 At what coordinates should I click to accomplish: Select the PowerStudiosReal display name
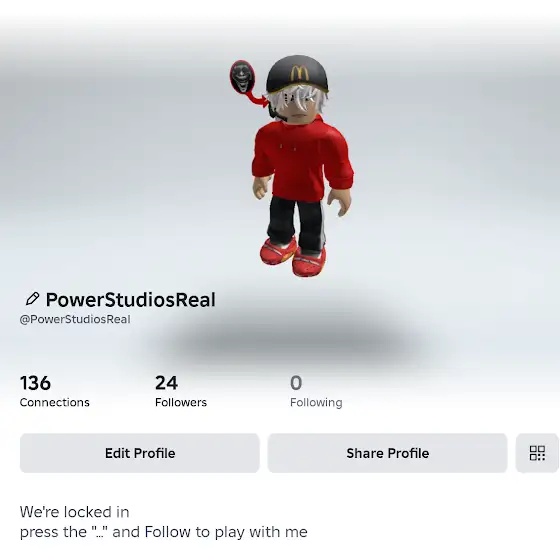pyautogui.click(x=131, y=300)
